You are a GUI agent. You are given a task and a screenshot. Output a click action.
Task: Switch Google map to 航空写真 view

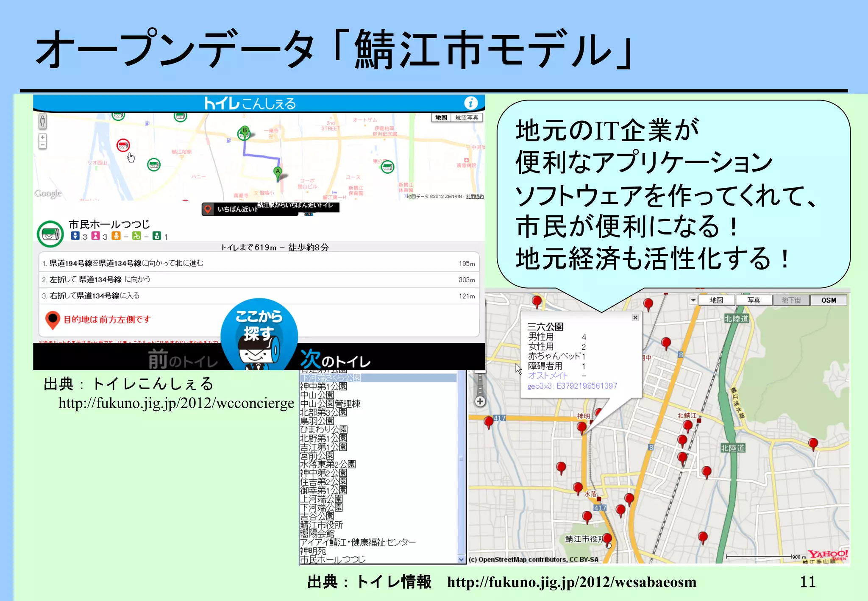pos(467,117)
